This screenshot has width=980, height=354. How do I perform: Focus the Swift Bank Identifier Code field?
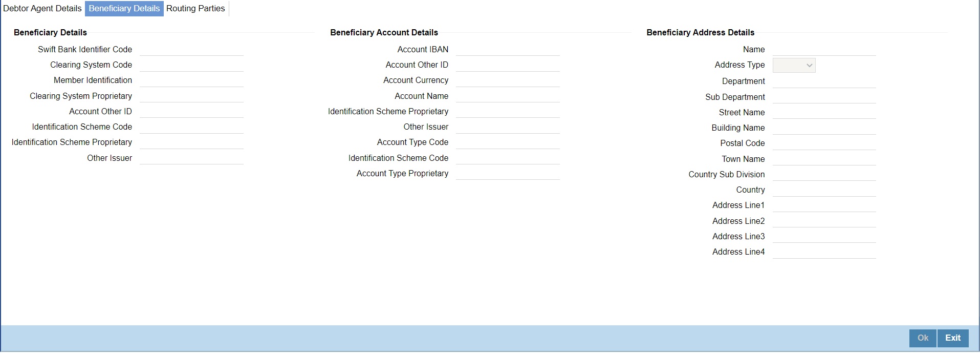[x=191, y=49]
